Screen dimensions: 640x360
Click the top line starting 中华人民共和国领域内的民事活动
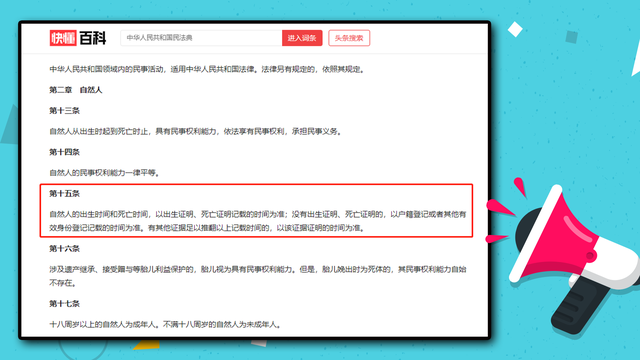[x=207, y=69]
